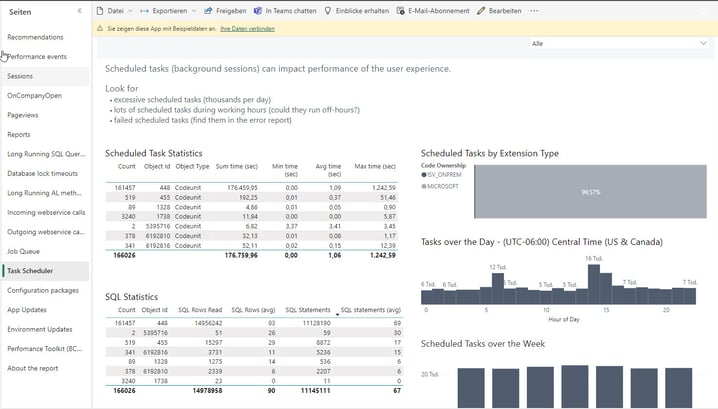The width and height of the screenshot is (718, 409).
Task: Open Long Running SQL Queries page
Action: 46,154
